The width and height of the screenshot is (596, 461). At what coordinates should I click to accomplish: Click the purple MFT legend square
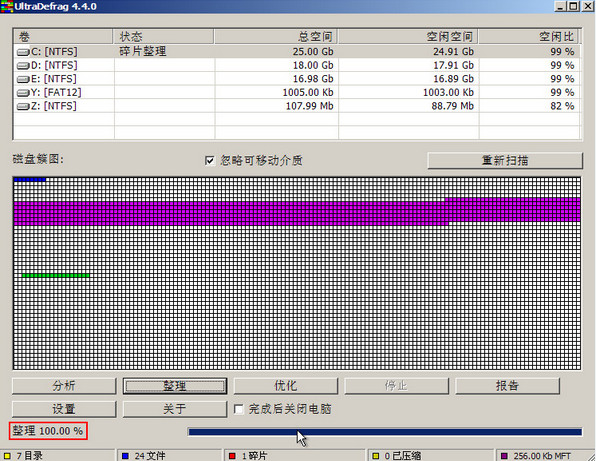pos(504,456)
